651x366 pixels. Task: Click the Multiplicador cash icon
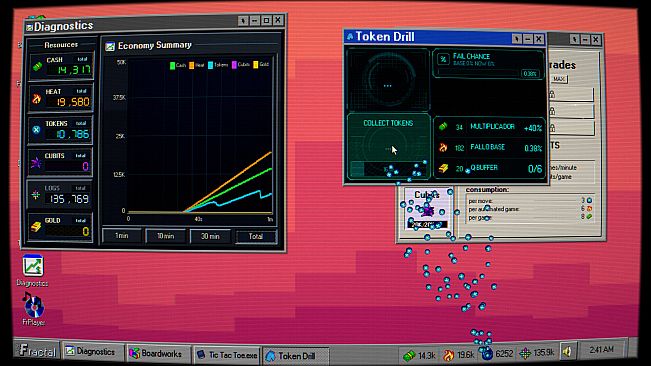(443, 127)
